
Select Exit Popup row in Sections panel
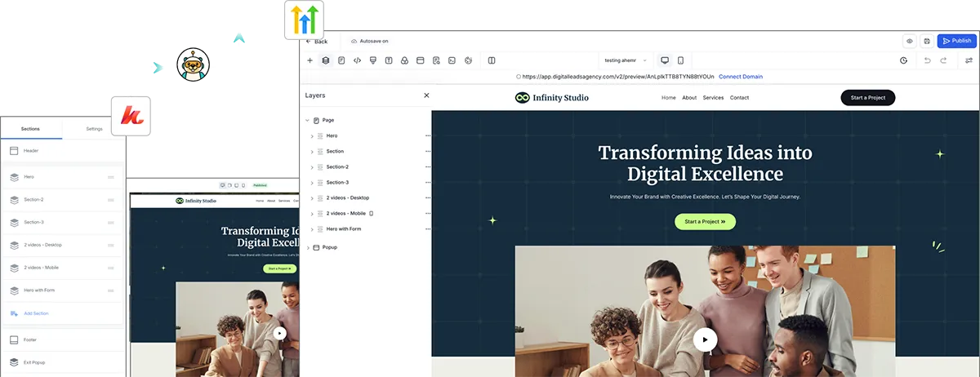tap(63, 361)
